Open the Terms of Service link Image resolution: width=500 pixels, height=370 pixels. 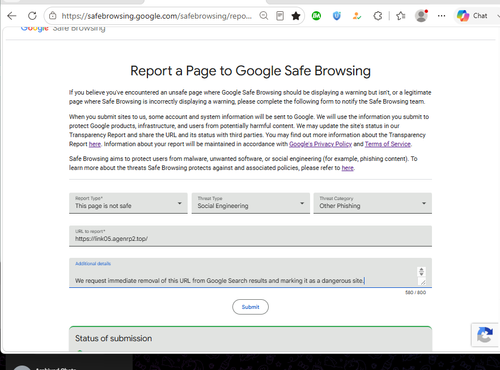click(388, 144)
